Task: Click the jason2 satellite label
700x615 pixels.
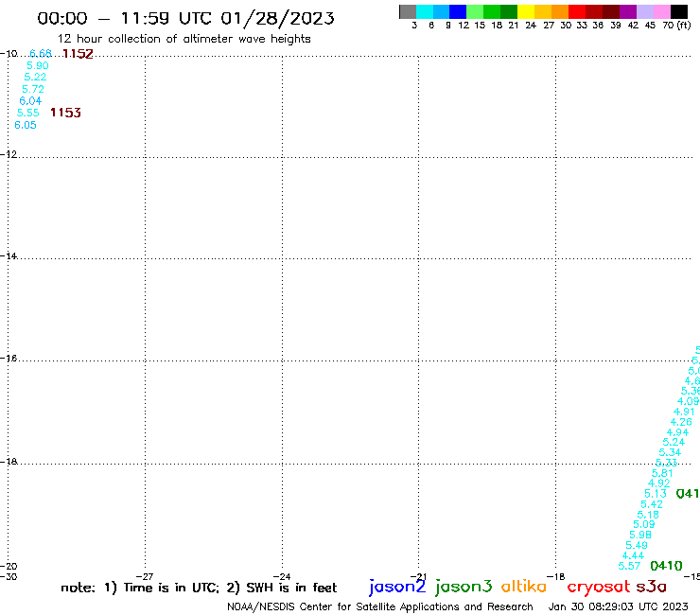Action: [x=397, y=587]
